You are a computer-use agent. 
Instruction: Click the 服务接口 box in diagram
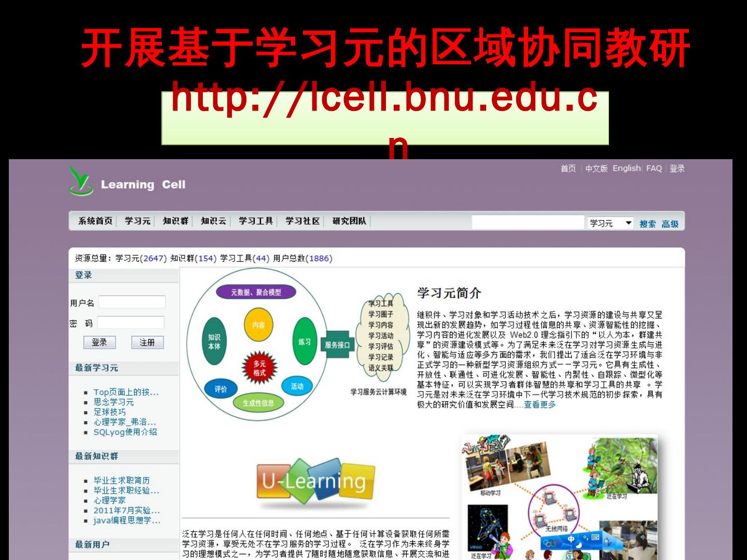coord(338,345)
